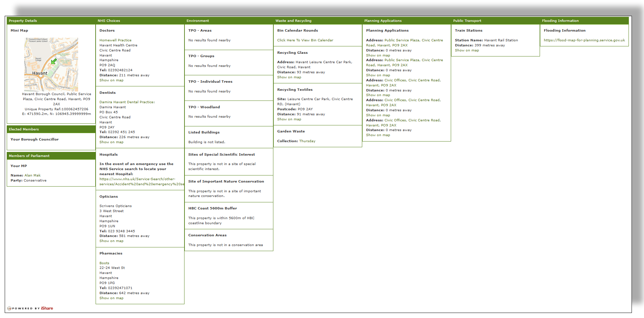Open the Homewell Practice link
This screenshot has width=644, height=318.
[115, 40]
